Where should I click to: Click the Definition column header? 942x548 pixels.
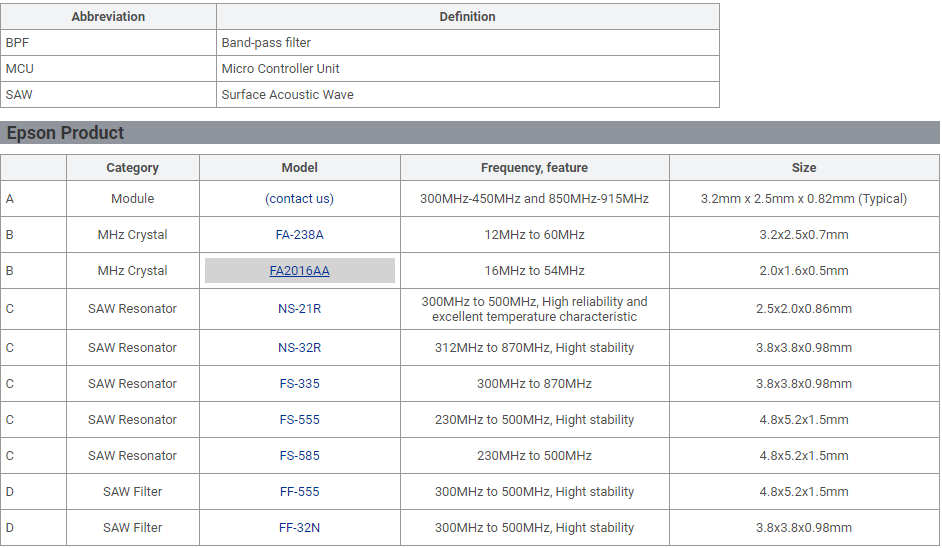tap(467, 17)
